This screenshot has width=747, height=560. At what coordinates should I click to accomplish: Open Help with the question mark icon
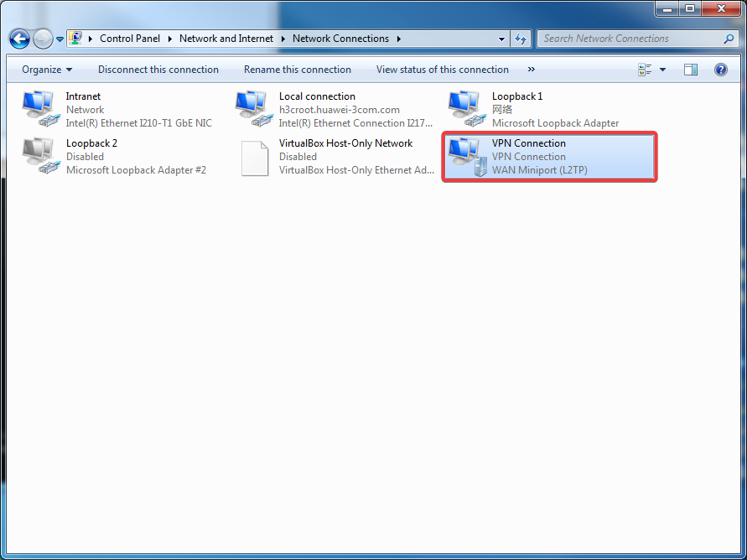(721, 70)
